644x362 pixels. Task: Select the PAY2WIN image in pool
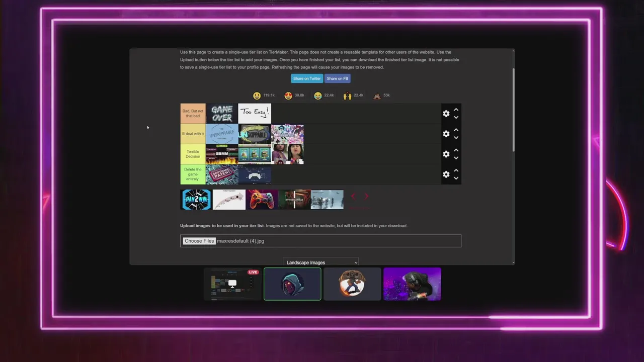196,200
